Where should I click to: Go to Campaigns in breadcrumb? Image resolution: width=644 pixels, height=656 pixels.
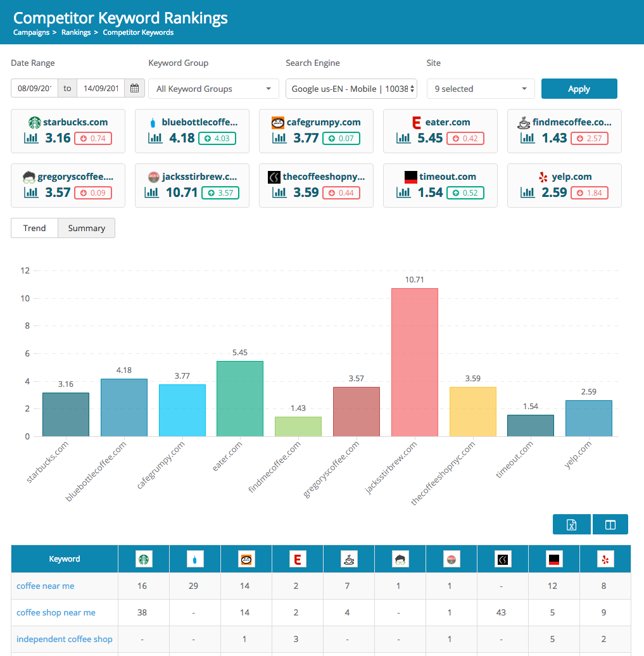pyautogui.click(x=31, y=32)
